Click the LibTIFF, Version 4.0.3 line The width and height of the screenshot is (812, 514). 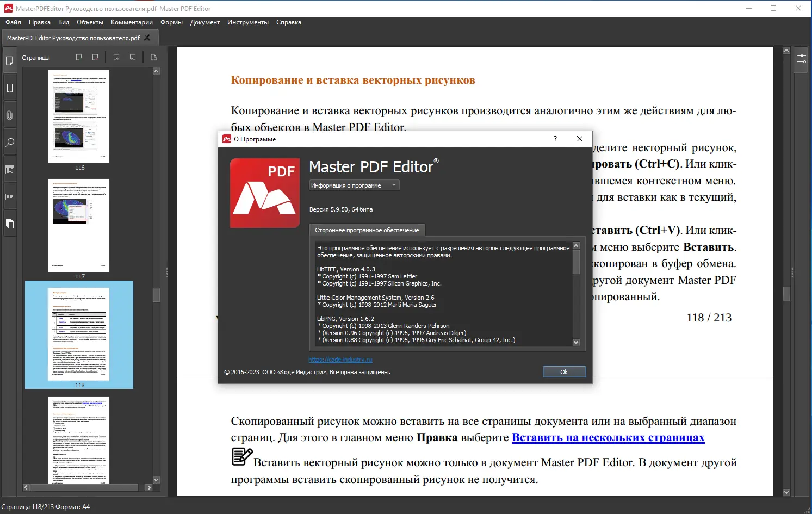[346, 269]
